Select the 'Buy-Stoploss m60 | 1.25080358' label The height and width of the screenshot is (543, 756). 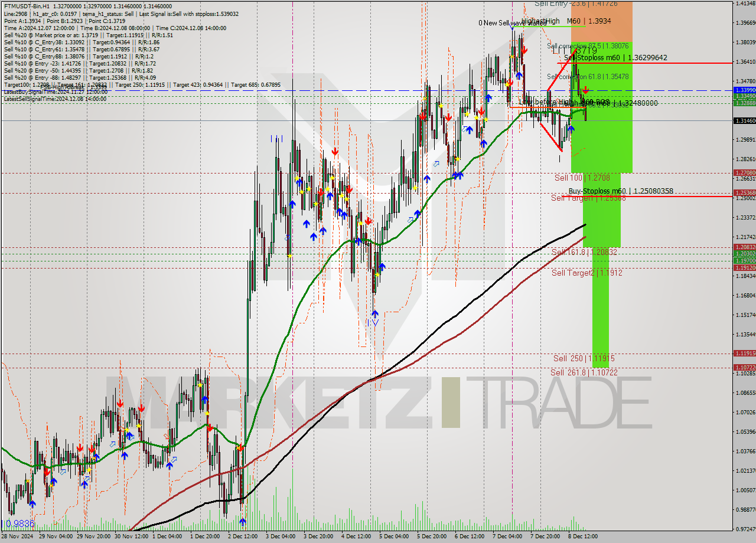(621, 191)
